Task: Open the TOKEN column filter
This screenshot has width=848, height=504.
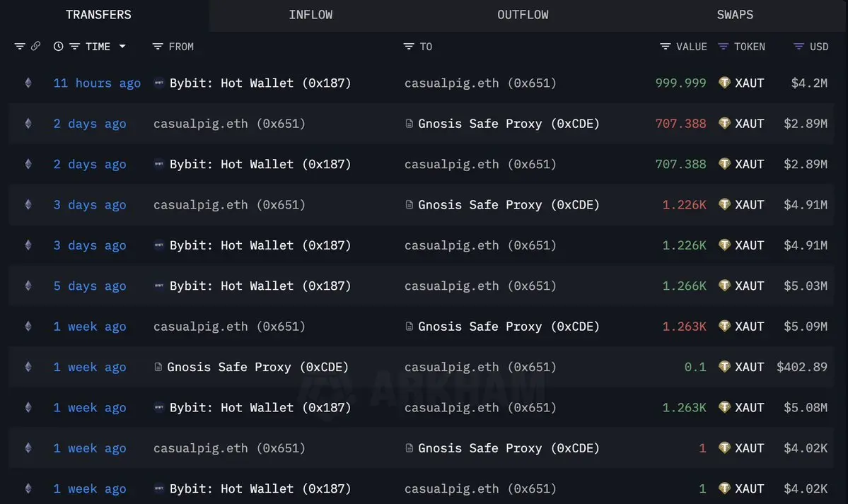Action: point(723,47)
